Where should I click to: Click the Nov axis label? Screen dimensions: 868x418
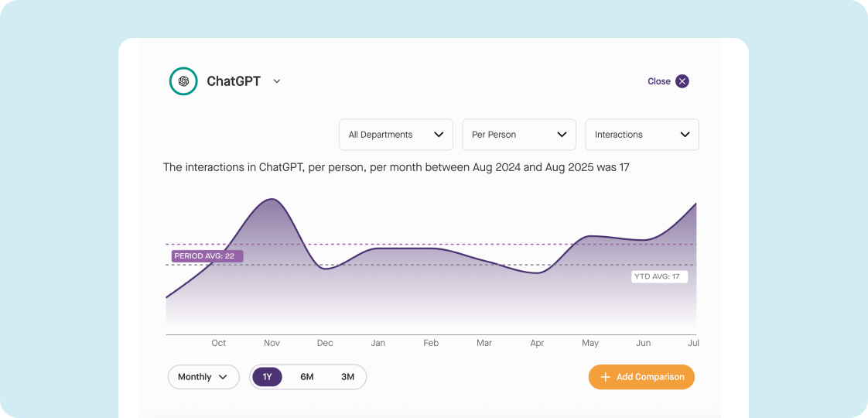pos(272,343)
